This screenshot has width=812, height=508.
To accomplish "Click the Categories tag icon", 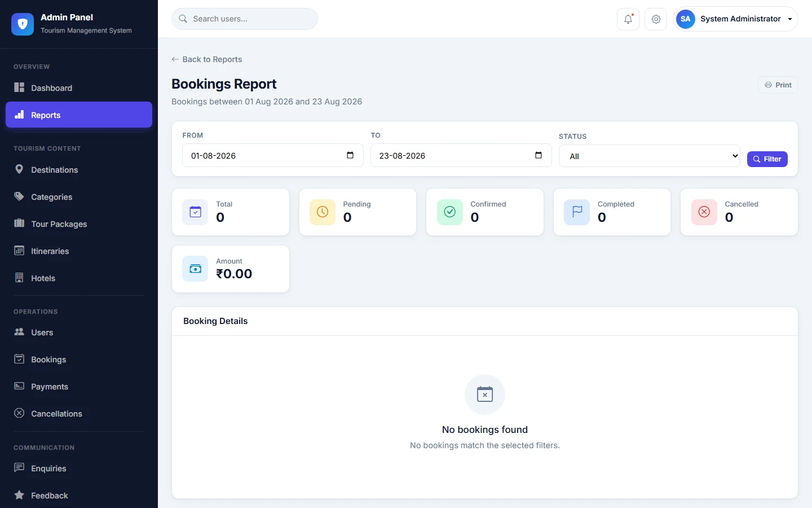I will [x=19, y=196].
